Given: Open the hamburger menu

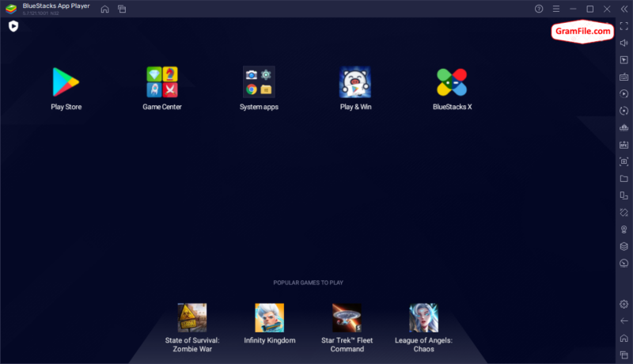Looking at the screenshot, I should tap(556, 9).
